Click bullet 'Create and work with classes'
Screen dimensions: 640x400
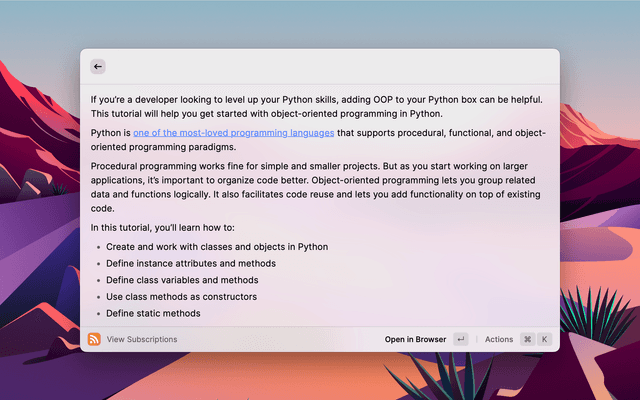(217, 247)
